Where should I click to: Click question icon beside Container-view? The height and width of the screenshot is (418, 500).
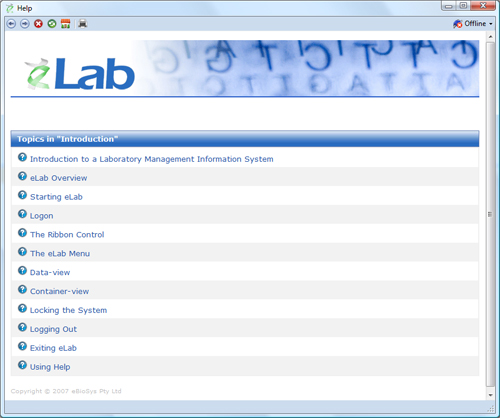(x=22, y=289)
